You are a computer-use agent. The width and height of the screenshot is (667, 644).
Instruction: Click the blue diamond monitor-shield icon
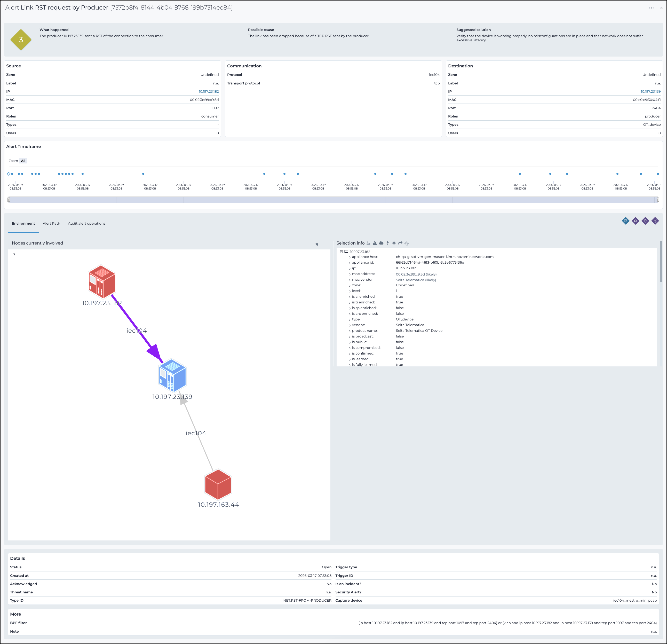point(625,221)
